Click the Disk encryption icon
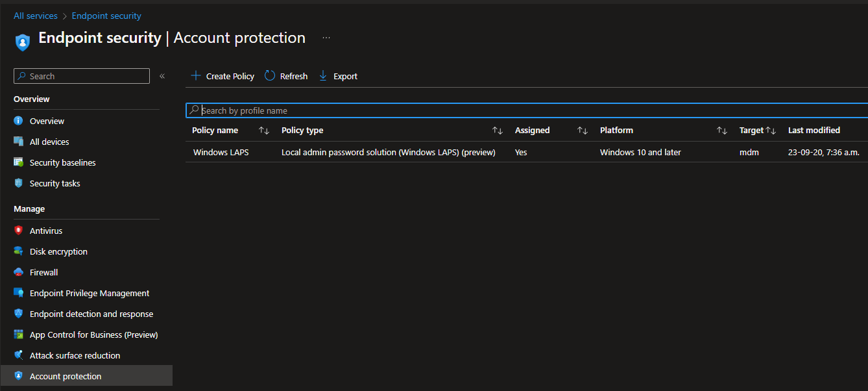Screen dimensions: 868x391 click(18, 251)
